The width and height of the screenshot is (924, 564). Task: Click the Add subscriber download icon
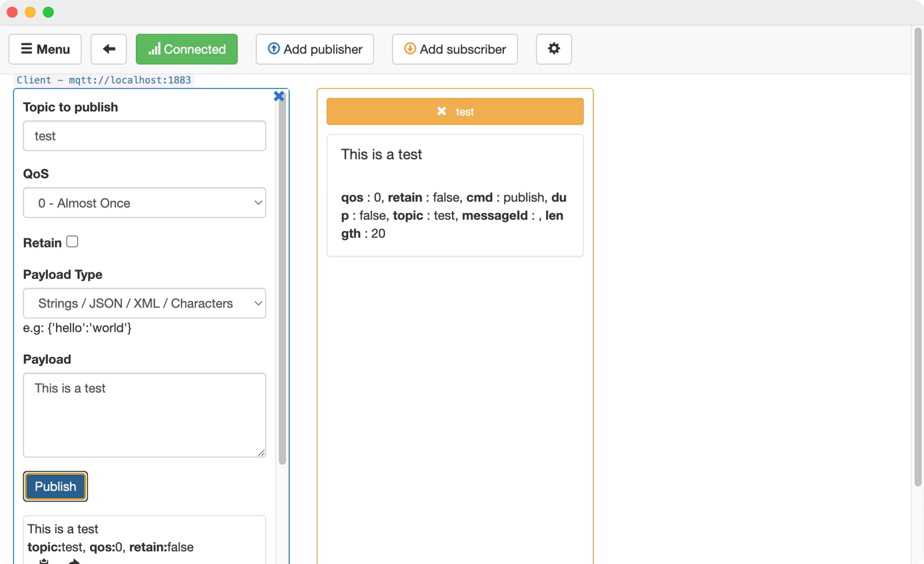click(x=409, y=49)
